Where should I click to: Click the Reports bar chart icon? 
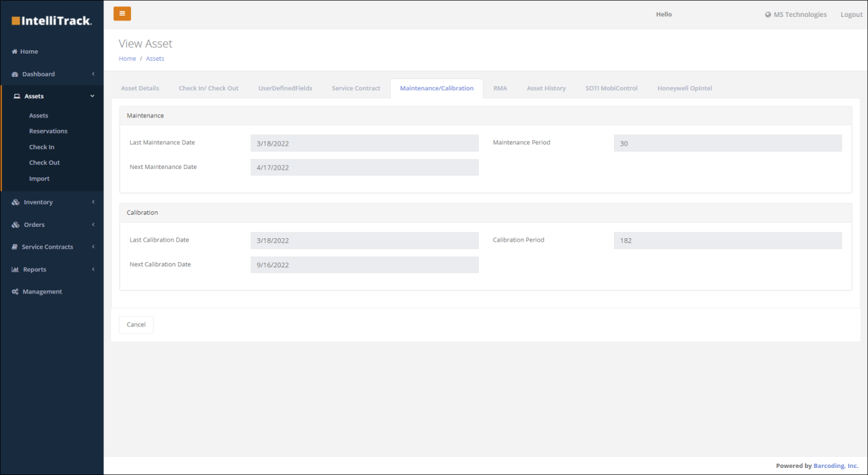[15, 269]
